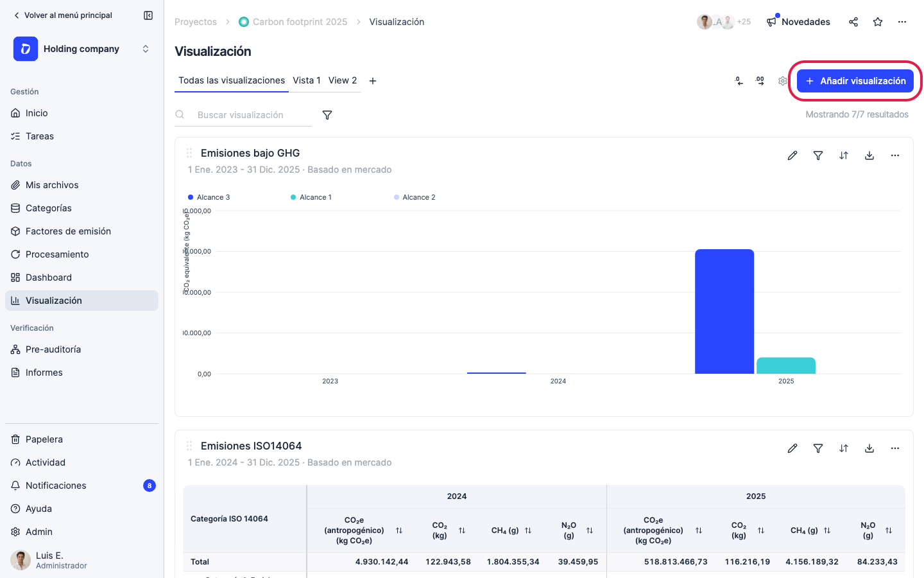Download the Emisiones bajo GHG chart
This screenshot has height=578, width=924.
[x=869, y=155]
